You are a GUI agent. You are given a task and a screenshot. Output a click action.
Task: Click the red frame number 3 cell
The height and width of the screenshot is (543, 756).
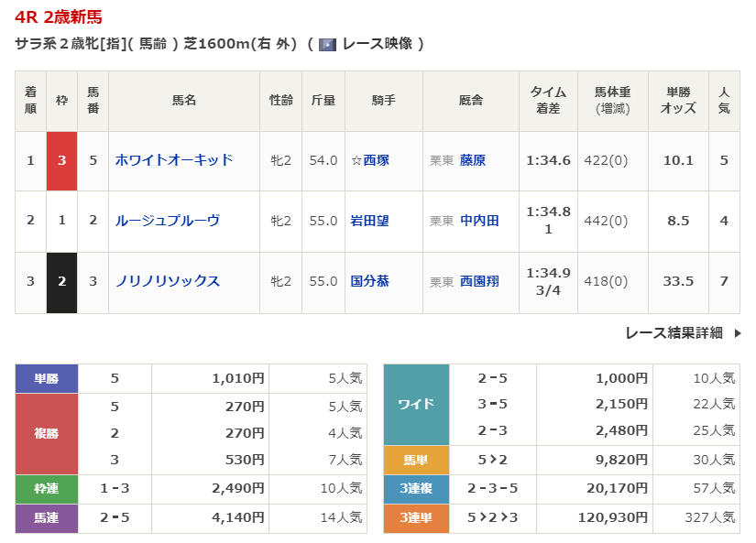[x=62, y=160]
